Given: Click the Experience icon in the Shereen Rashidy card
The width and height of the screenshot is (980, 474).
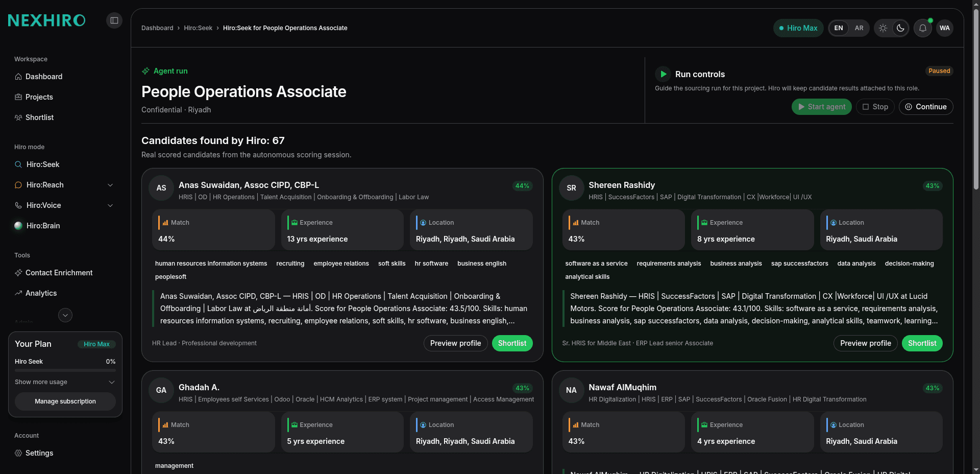Looking at the screenshot, I should point(704,223).
